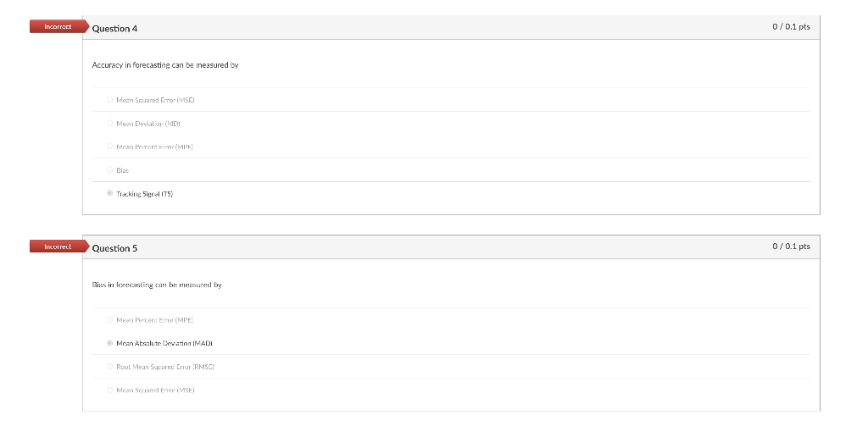Click the selected Tracking Signal (TS) radio

pos(109,194)
